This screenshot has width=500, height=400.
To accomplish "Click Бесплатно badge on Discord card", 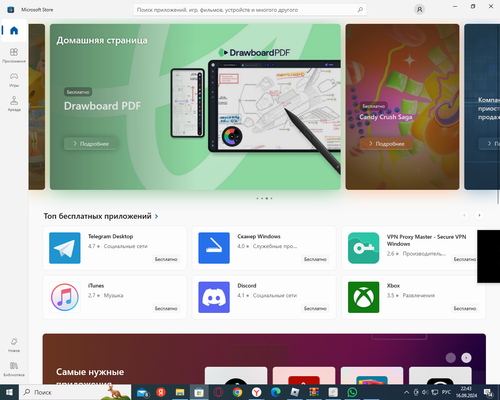I will [315, 308].
